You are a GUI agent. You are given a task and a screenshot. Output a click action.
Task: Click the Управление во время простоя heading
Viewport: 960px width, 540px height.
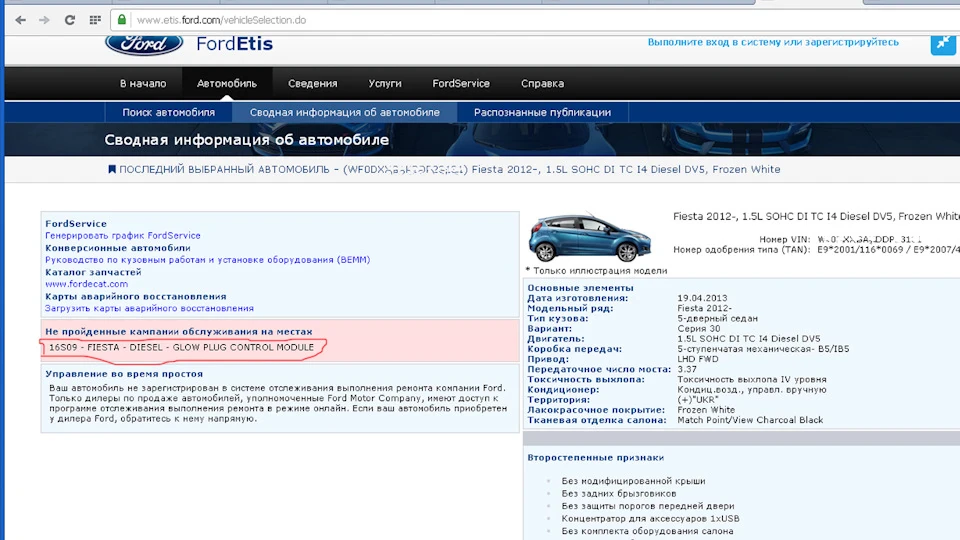tap(124, 374)
